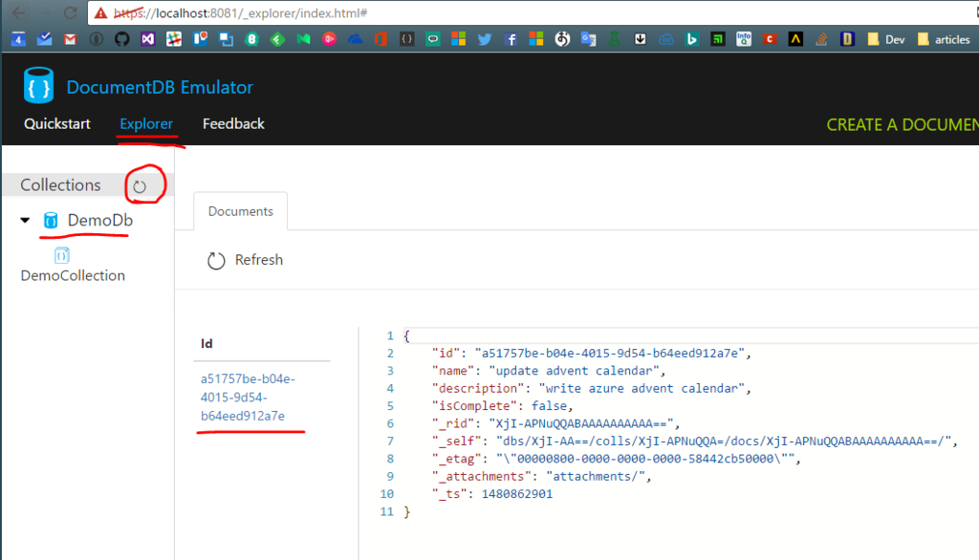Open the Office bookmark
Screen dimensions: 979x560
coord(381,39)
